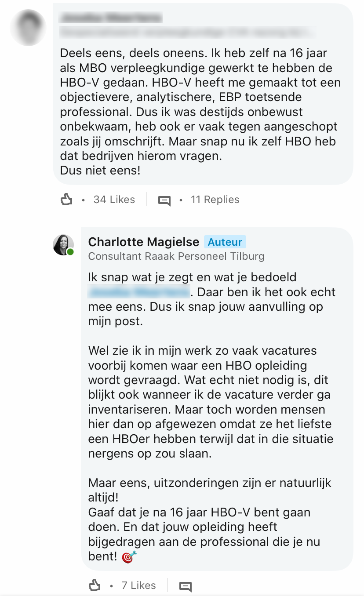Open the blurred top commenter name

click(111, 18)
